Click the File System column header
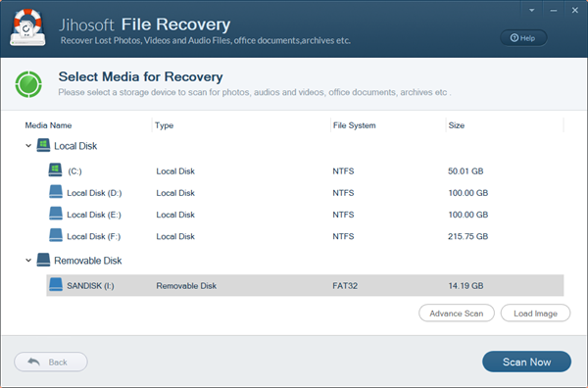 click(355, 125)
